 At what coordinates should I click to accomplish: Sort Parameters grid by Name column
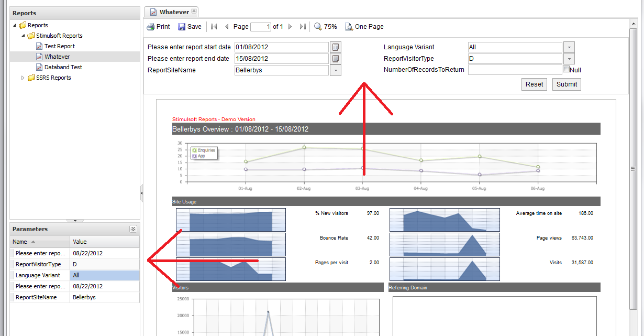pos(40,242)
